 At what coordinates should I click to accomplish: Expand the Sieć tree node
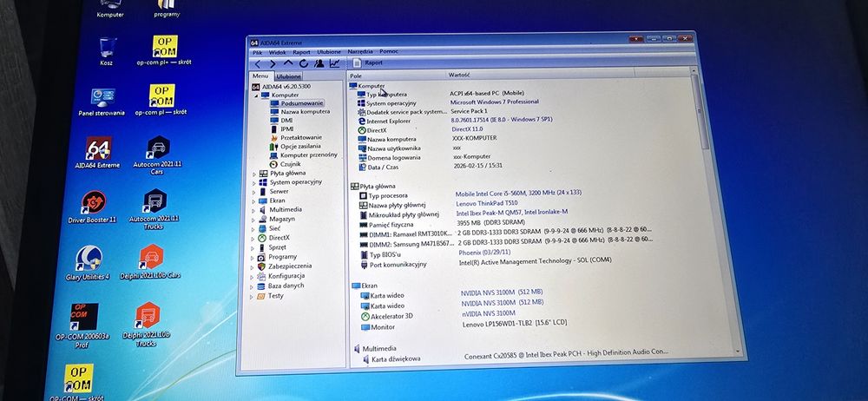click(x=254, y=229)
